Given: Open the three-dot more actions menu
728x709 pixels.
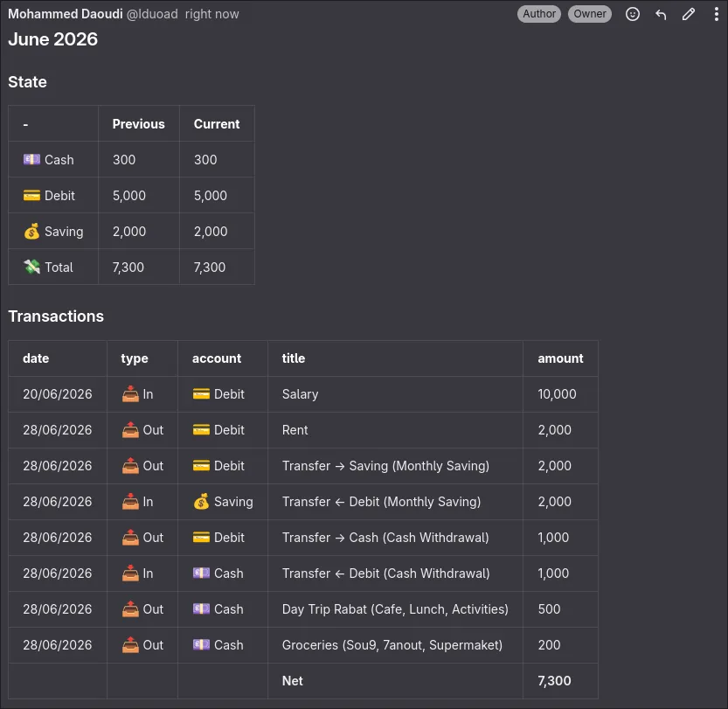Looking at the screenshot, I should [717, 14].
